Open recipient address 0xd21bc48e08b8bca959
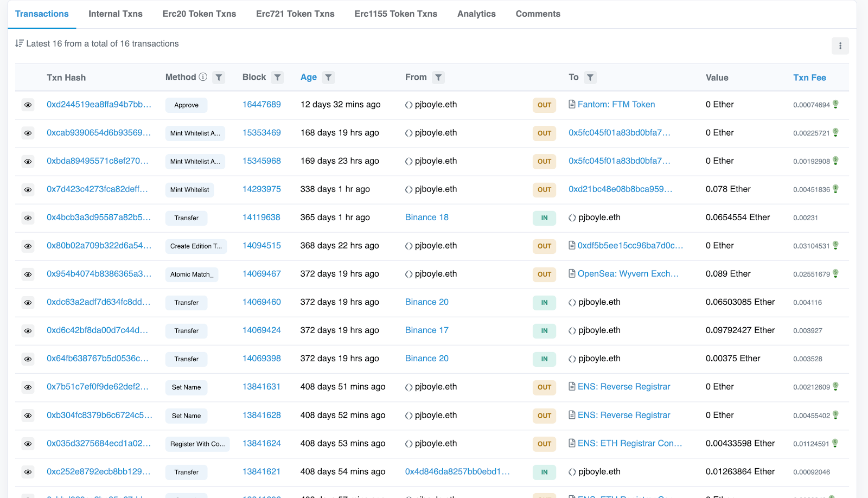The height and width of the screenshot is (498, 868). (x=620, y=189)
